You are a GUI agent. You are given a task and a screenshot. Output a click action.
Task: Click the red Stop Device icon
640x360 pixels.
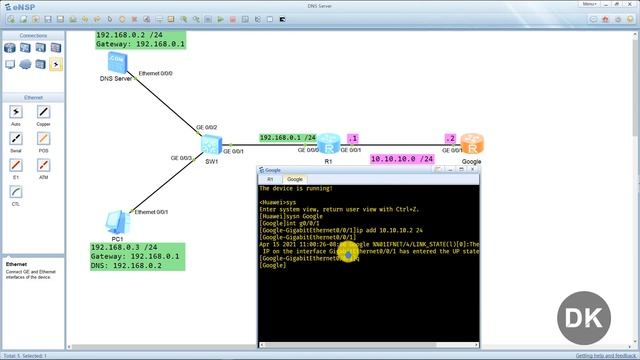click(233, 19)
